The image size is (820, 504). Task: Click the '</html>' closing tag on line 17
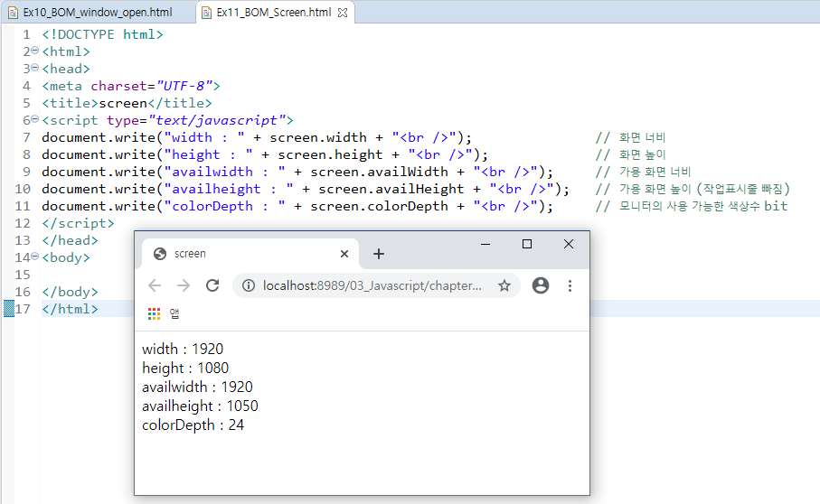[x=71, y=309]
